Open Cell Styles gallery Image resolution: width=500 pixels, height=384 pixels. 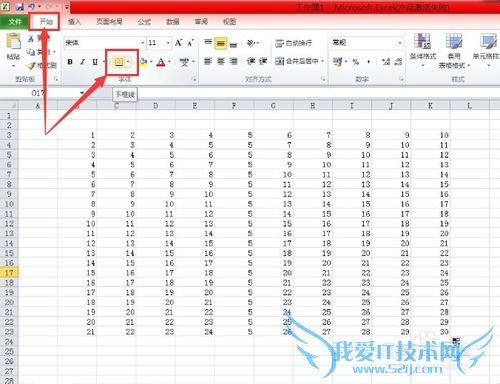(x=487, y=50)
